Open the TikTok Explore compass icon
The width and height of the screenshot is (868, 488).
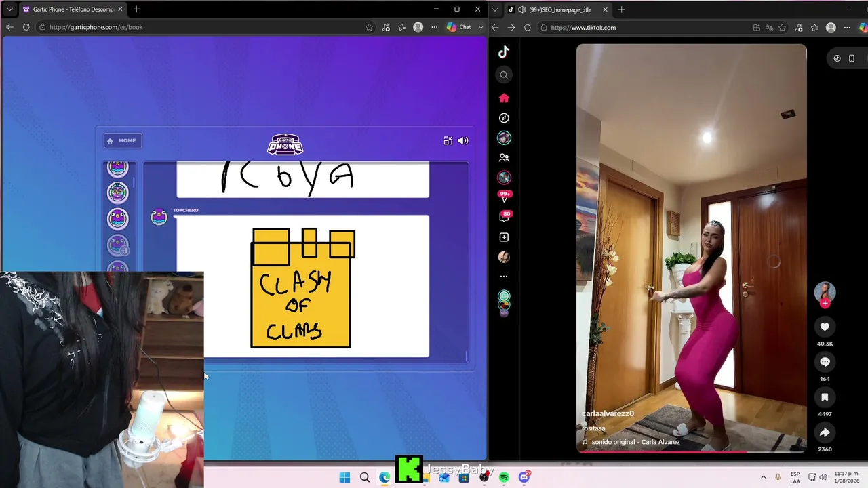coord(504,118)
